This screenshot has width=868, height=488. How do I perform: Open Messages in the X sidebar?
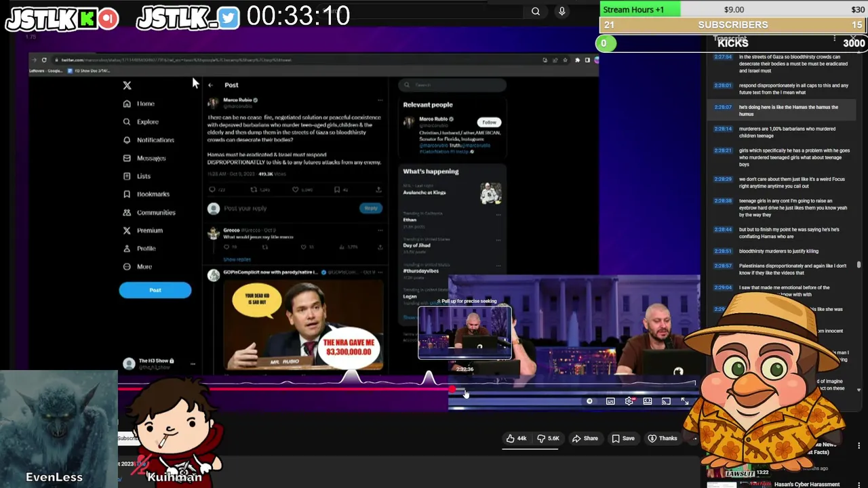(x=144, y=158)
